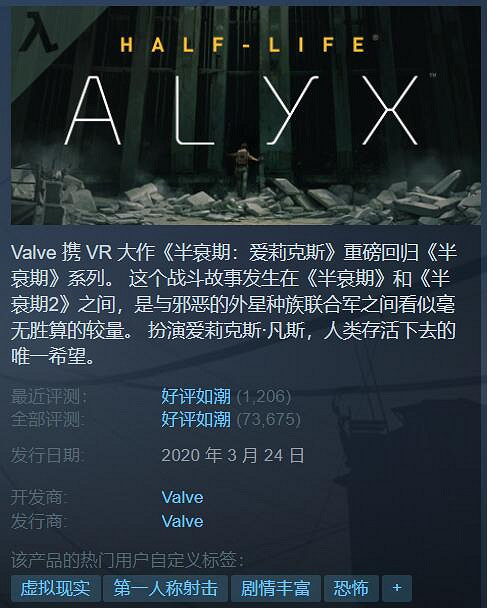Open the developer Valve link beside 开发商
The height and width of the screenshot is (608, 487).
click(182, 497)
